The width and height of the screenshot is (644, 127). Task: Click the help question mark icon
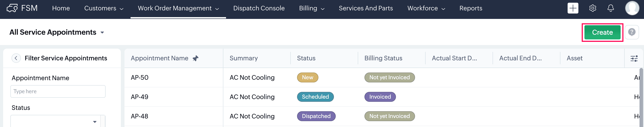click(632, 32)
